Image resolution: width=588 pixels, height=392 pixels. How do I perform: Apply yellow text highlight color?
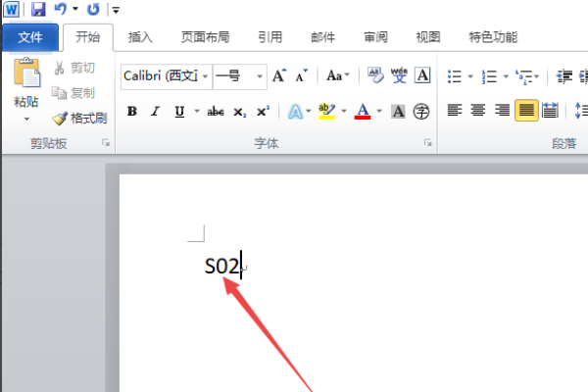[x=326, y=111]
